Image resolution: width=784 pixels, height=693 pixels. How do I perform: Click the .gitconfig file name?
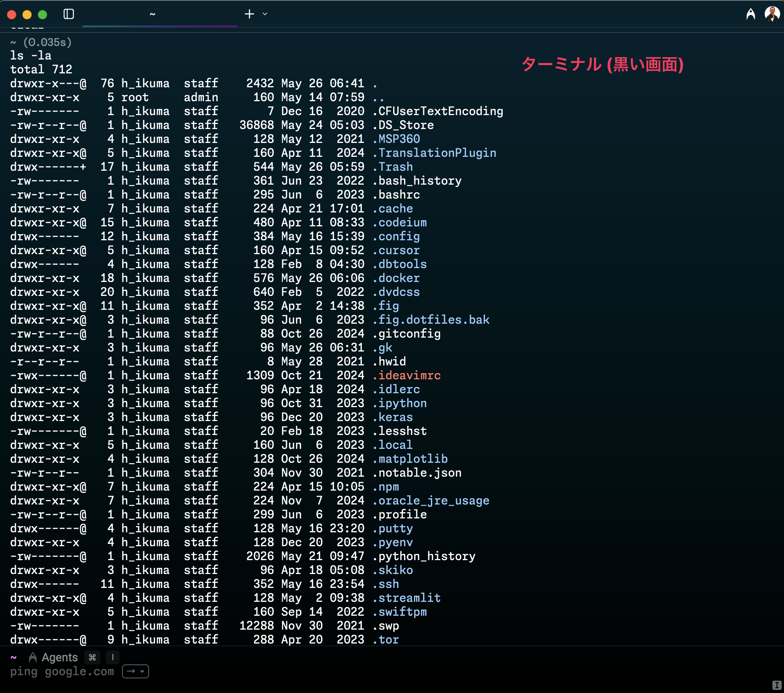(406, 334)
